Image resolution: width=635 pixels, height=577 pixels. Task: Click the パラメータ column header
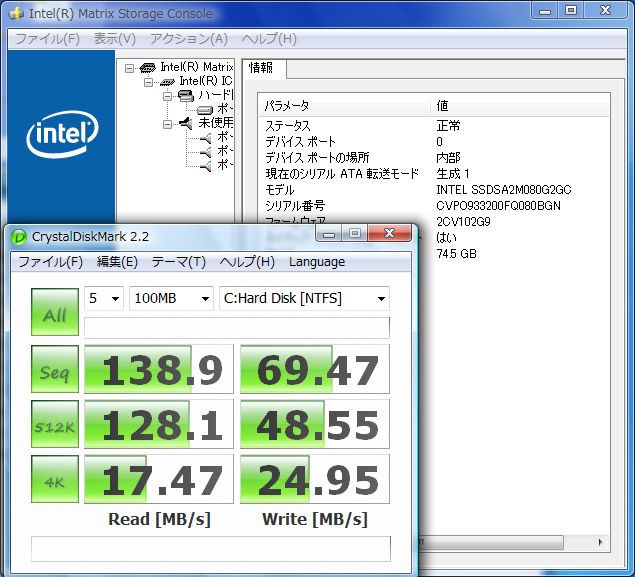click(343, 106)
